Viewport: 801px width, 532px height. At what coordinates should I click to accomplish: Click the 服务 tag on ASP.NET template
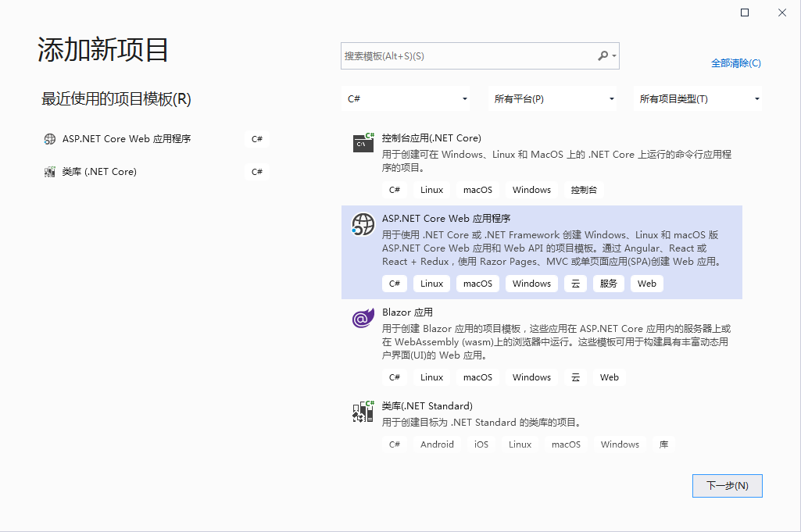point(609,284)
